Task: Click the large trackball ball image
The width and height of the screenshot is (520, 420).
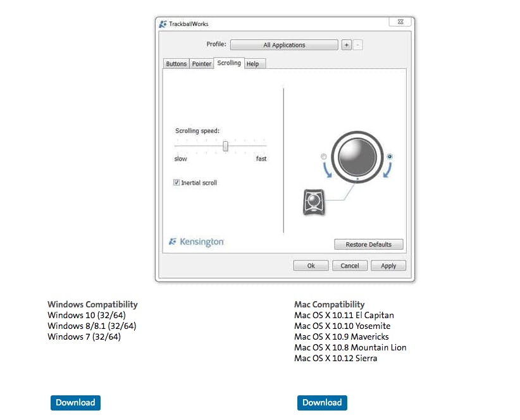Action: click(x=357, y=157)
